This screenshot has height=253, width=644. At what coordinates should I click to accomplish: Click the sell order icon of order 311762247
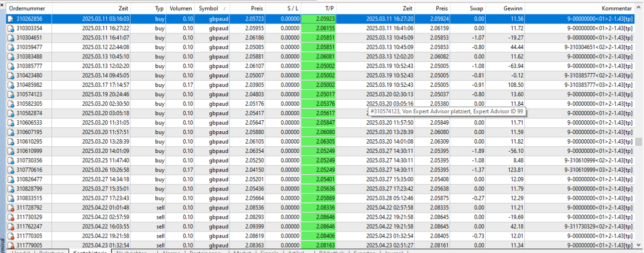[x=10, y=227]
